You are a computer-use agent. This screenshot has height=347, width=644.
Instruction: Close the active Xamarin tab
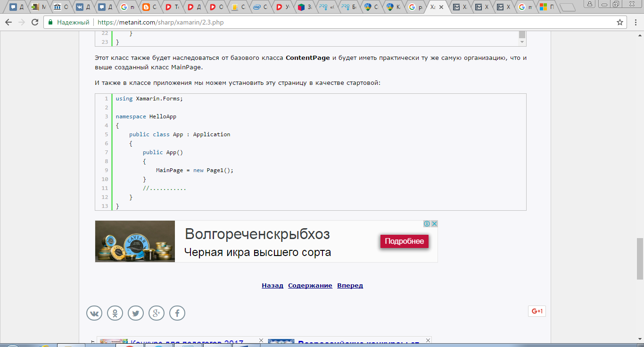click(x=441, y=7)
